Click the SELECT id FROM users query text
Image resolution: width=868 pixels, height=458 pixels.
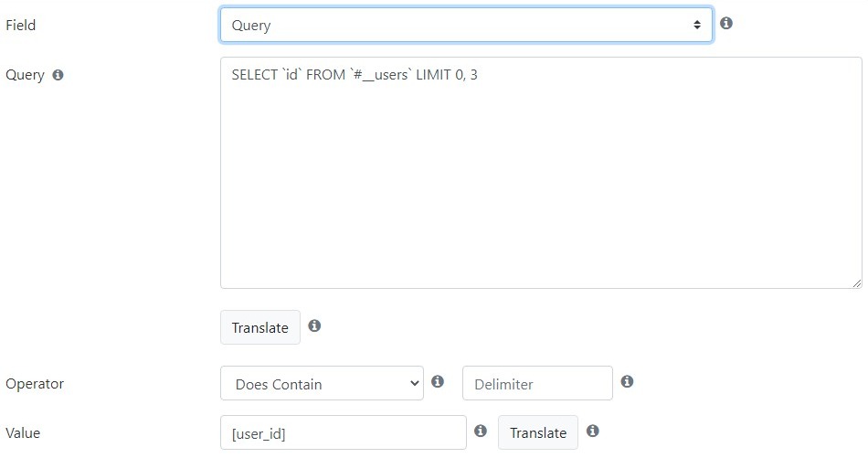click(x=355, y=75)
